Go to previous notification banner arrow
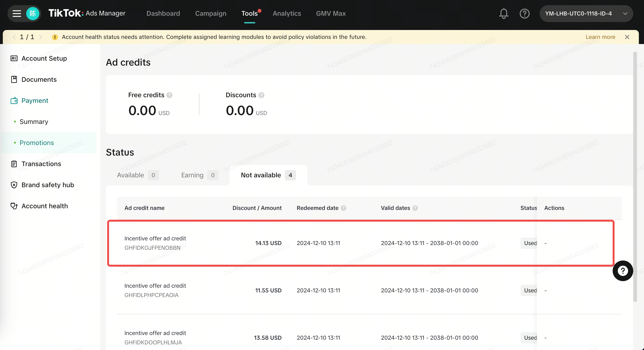 coord(14,37)
